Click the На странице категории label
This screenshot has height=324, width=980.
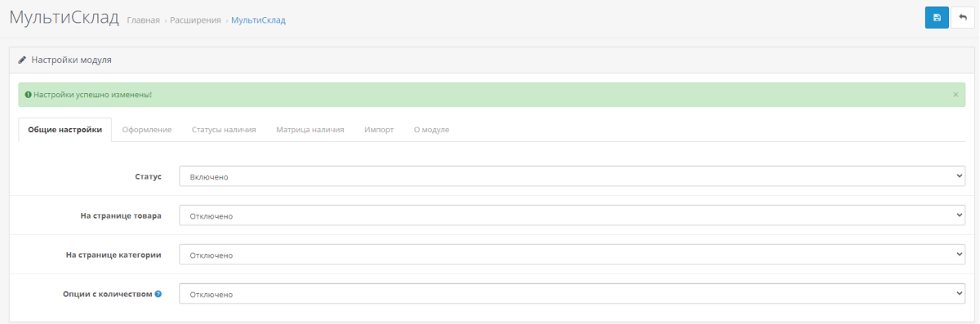113,255
